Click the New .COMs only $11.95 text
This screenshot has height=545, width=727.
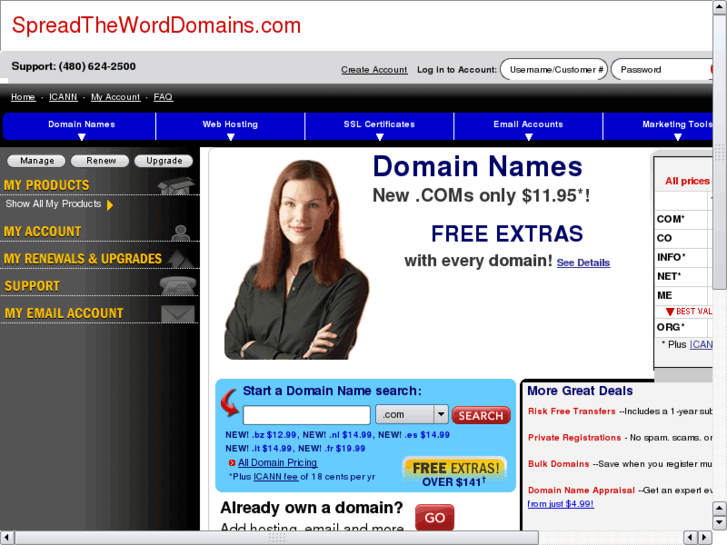click(x=481, y=196)
